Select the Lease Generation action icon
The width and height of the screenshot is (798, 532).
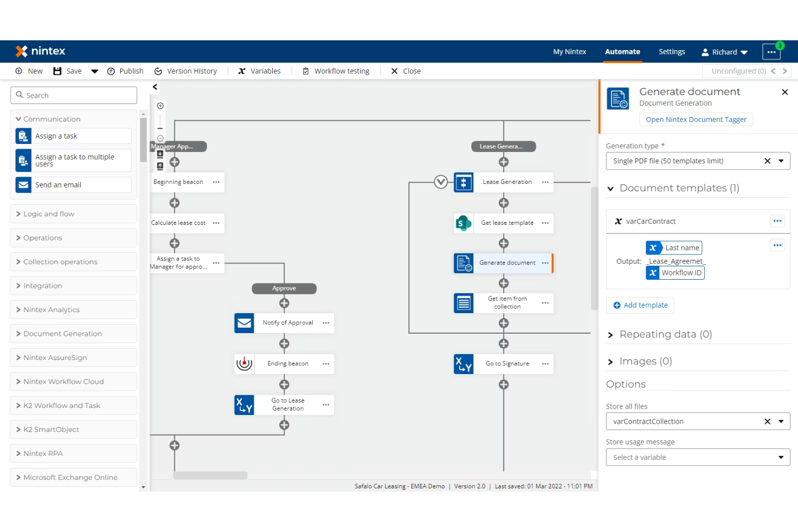pos(464,182)
